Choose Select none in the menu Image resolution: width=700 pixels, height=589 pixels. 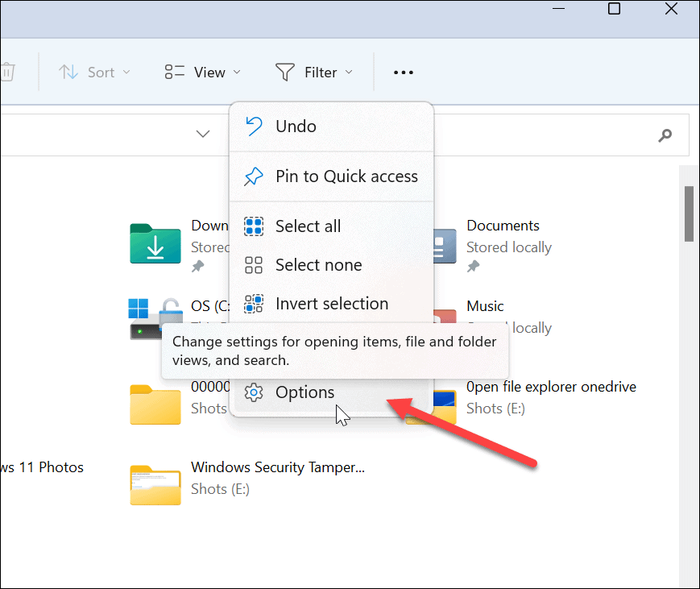331,265
